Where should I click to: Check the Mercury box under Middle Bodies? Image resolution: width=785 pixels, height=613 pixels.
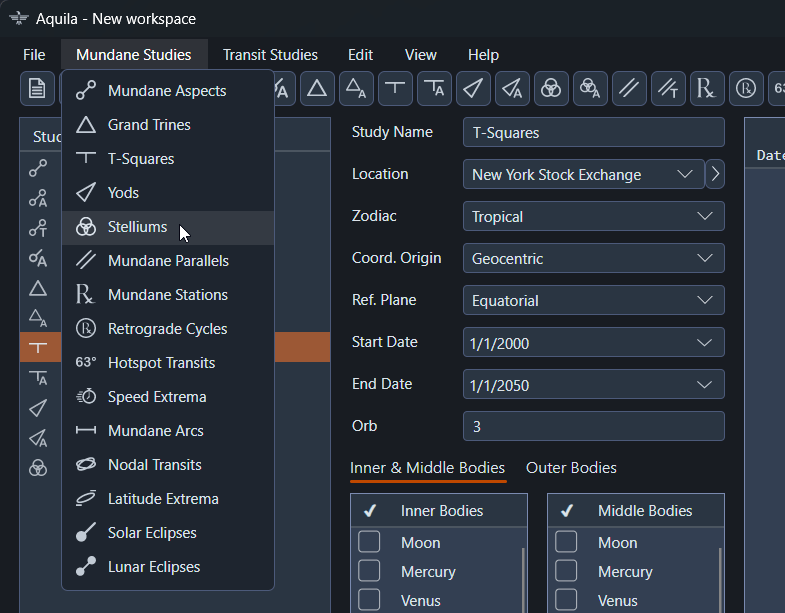(x=566, y=571)
